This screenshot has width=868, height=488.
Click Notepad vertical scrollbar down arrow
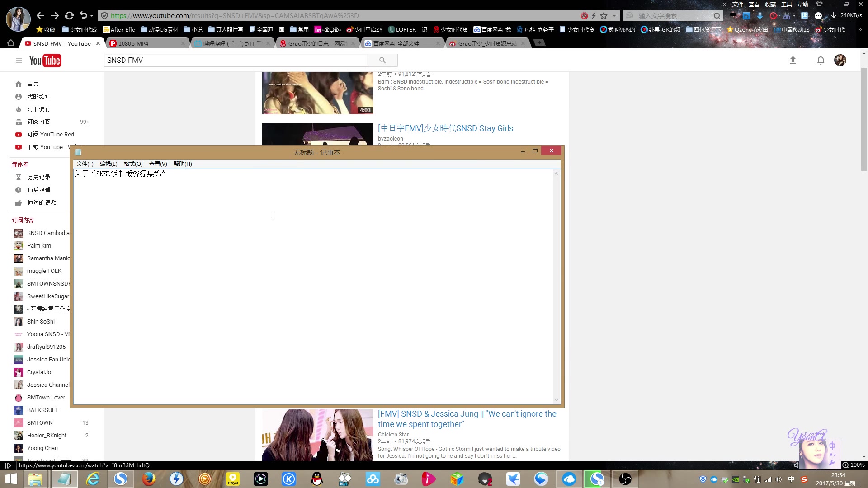click(x=556, y=400)
